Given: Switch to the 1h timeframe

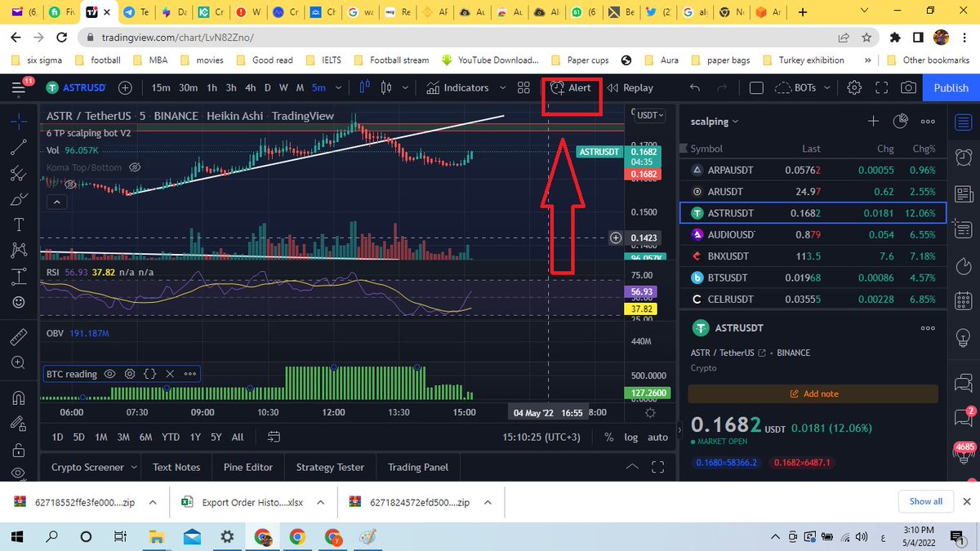Looking at the screenshot, I should coord(212,87).
